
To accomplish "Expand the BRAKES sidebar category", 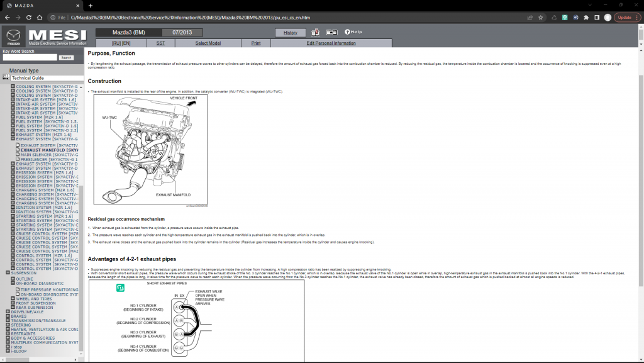I will point(8,316).
